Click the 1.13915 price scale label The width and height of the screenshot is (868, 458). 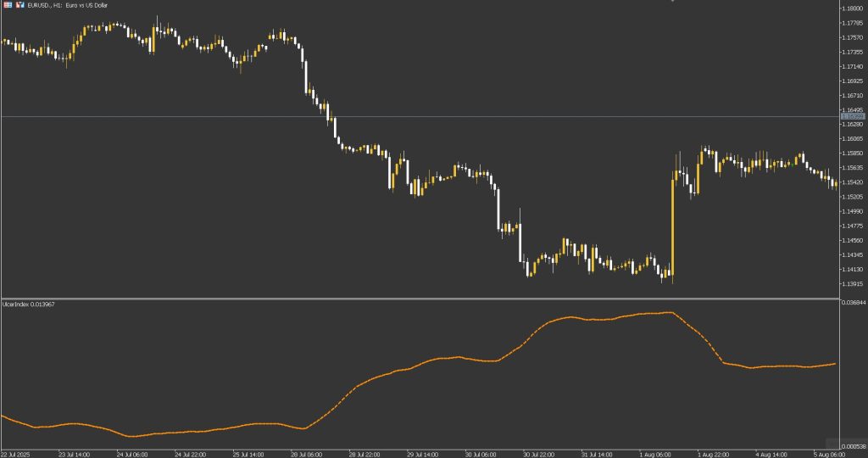pyautogui.click(x=853, y=284)
